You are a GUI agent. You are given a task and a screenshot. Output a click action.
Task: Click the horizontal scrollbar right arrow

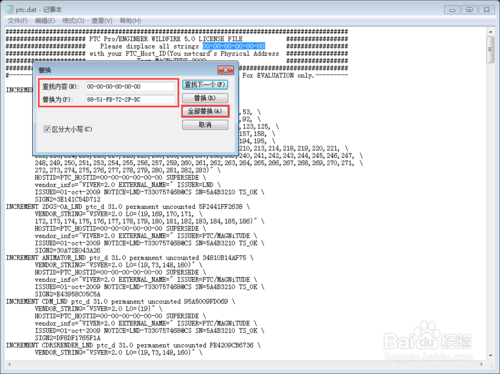coord(481,364)
